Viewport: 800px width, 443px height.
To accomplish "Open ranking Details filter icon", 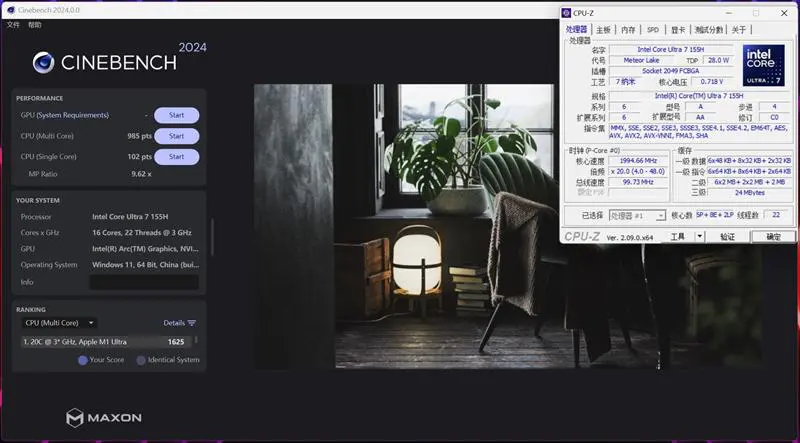I will (x=192, y=323).
